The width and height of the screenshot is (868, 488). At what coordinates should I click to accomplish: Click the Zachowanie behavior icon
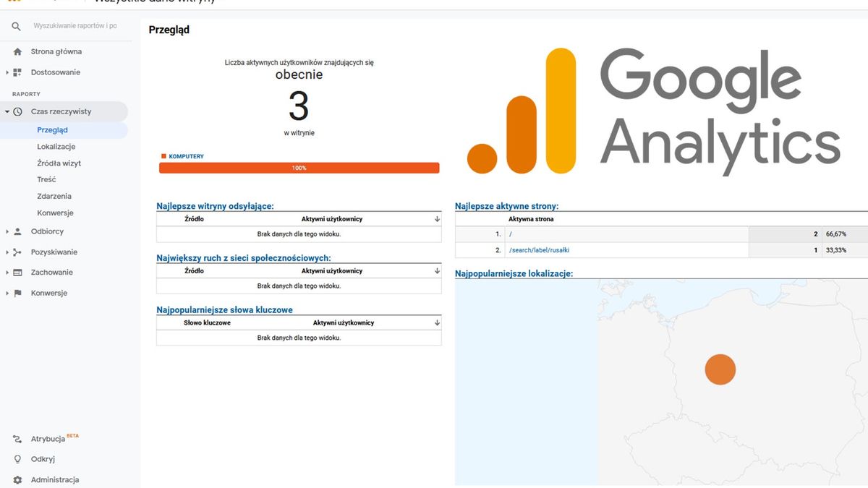(17, 273)
